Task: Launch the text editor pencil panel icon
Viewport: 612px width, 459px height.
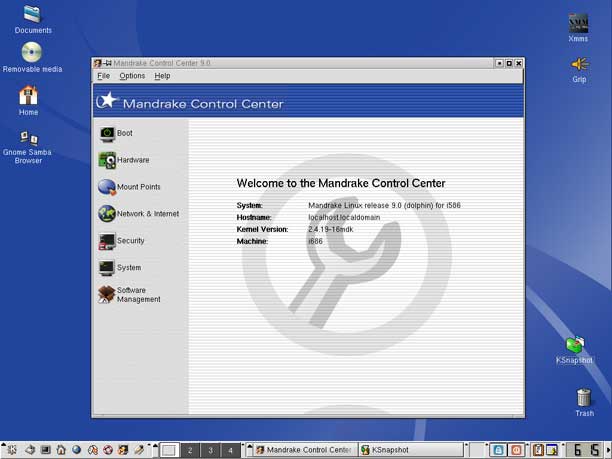Action: [x=139, y=450]
